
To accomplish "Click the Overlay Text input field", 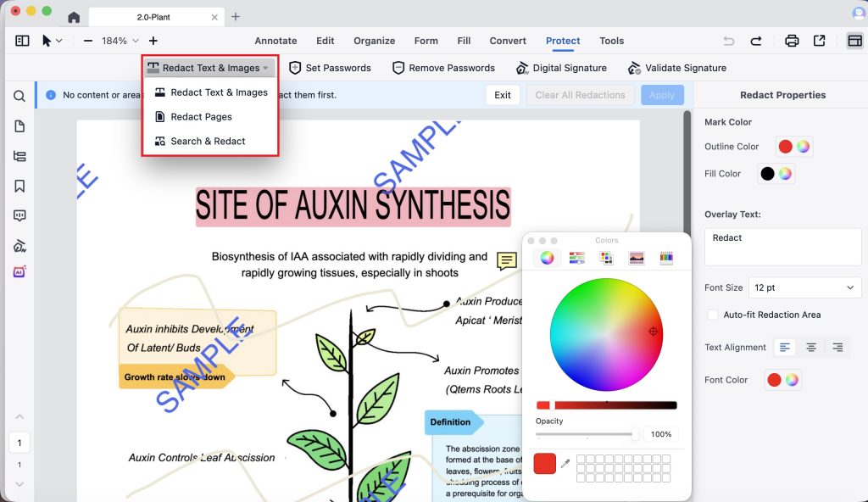I will (x=782, y=247).
